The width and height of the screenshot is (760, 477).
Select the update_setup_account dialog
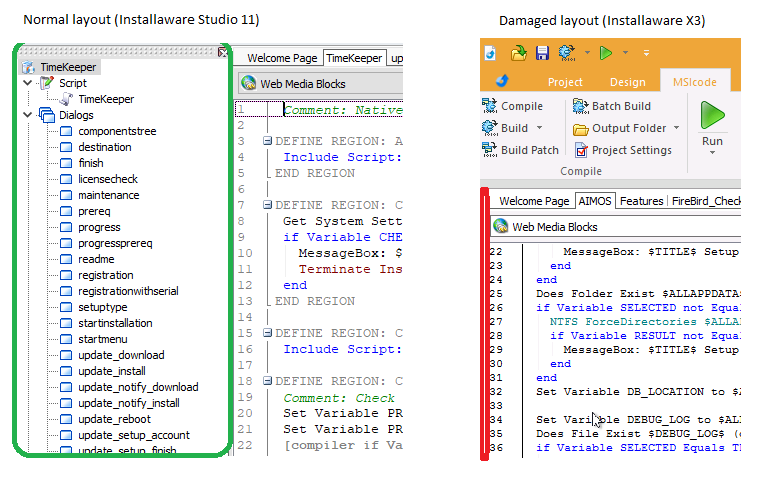pyautogui.click(x=134, y=435)
